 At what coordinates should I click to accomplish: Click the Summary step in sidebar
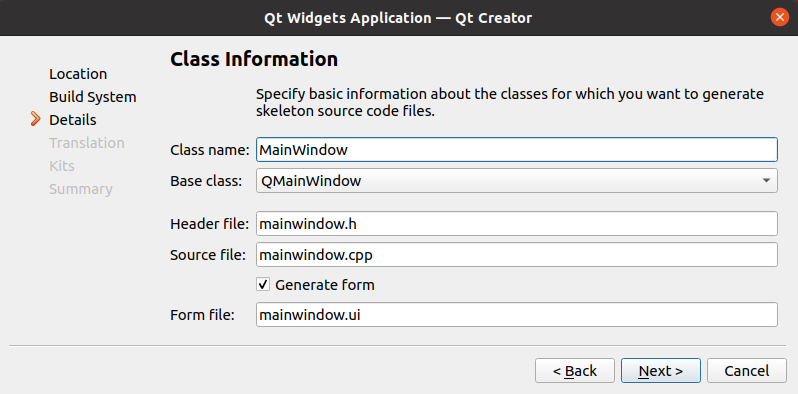coord(80,189)
